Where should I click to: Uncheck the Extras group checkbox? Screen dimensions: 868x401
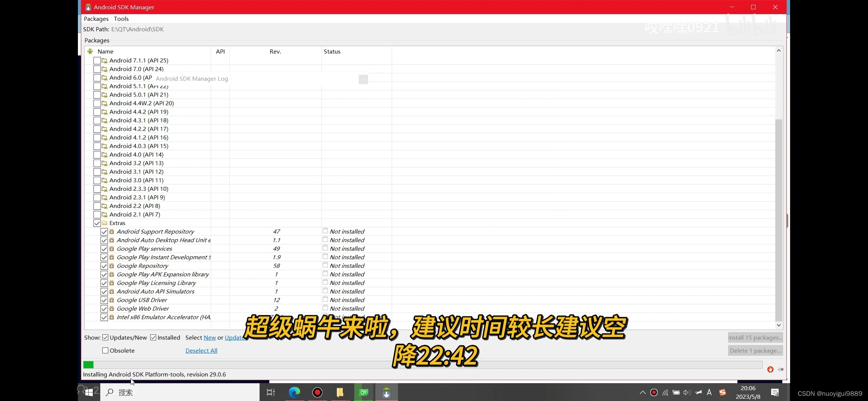(97, 223)
